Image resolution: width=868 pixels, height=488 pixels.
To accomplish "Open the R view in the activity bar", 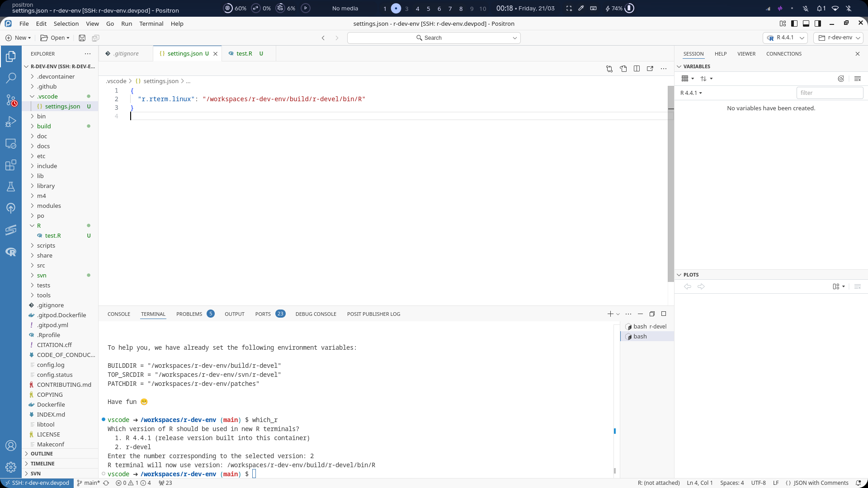I will (11, 252).
